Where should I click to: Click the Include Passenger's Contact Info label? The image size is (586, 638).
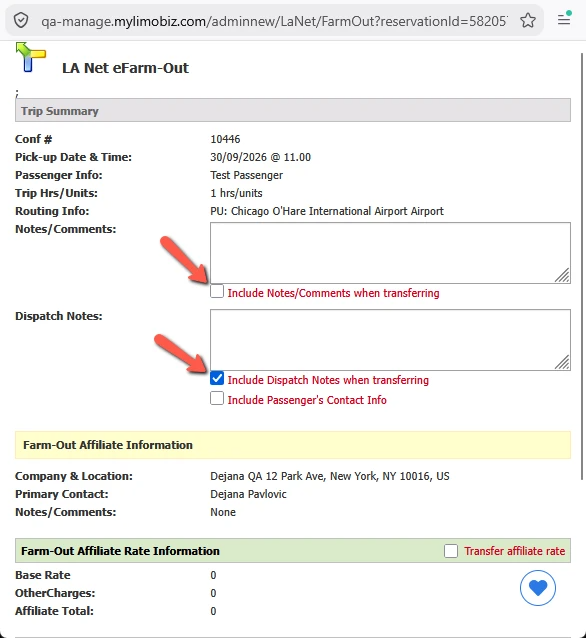coord(307,400)
